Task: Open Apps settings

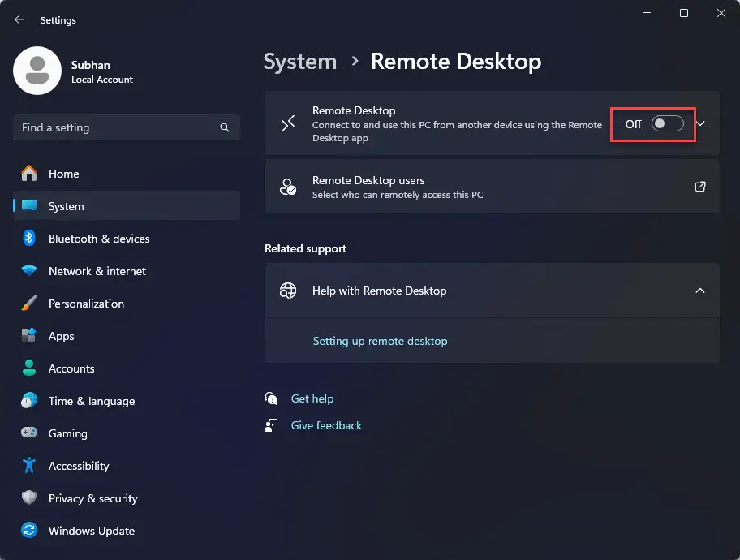Action: (127, 335)
